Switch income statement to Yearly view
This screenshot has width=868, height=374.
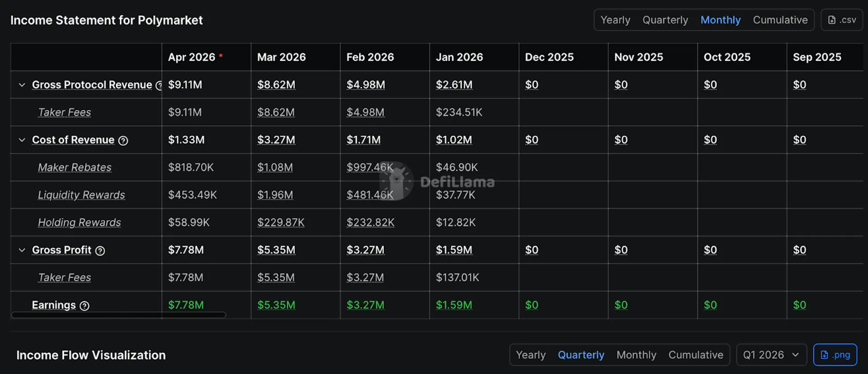[615, 20]
